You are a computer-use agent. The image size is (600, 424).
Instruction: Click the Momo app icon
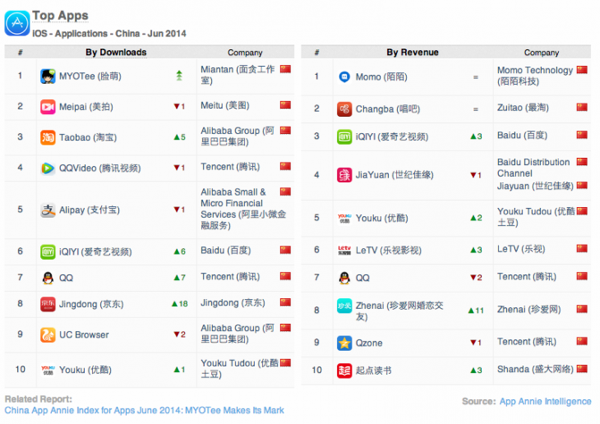click(x=342, y=76)
